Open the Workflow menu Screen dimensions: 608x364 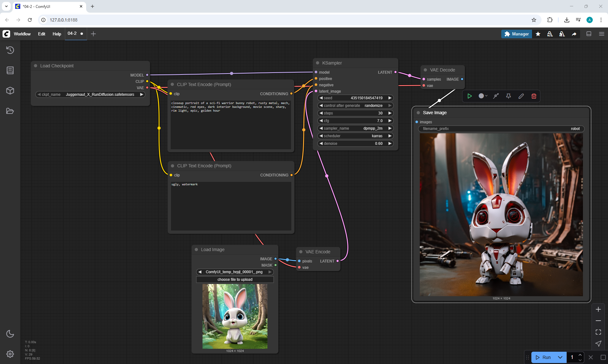[22, 34]
